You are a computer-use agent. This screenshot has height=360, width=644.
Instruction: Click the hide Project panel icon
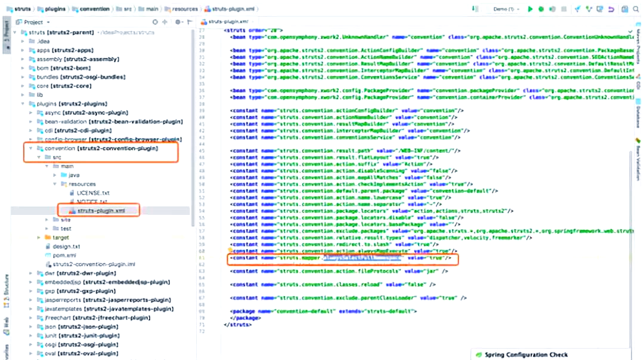click(190, 22)
